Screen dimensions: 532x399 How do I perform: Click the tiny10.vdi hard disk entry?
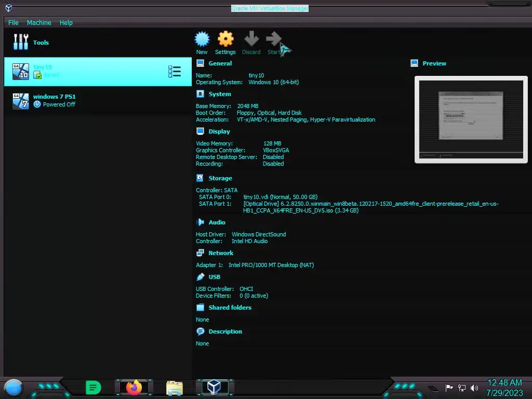pyautogui.click(x=280, y=197)
